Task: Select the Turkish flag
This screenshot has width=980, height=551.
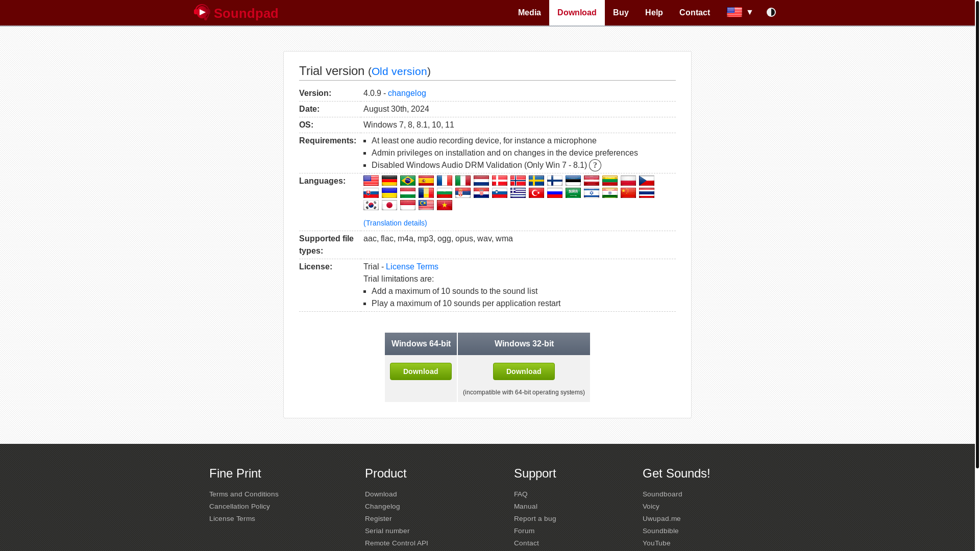Action: pyautogui.click(x=536, y=193)
